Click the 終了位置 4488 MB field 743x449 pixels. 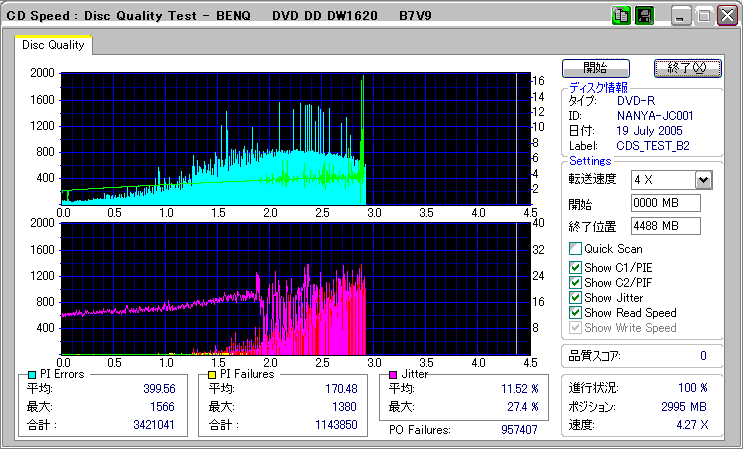coord(665,226)
